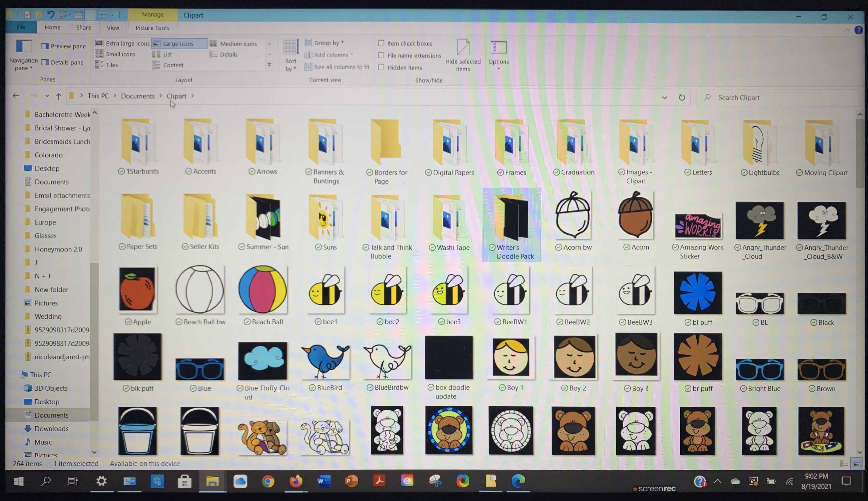The height and width of the screenshot is (501, 868).
Task: Click the Back navigation arrow
Action: tap(16, 96)
